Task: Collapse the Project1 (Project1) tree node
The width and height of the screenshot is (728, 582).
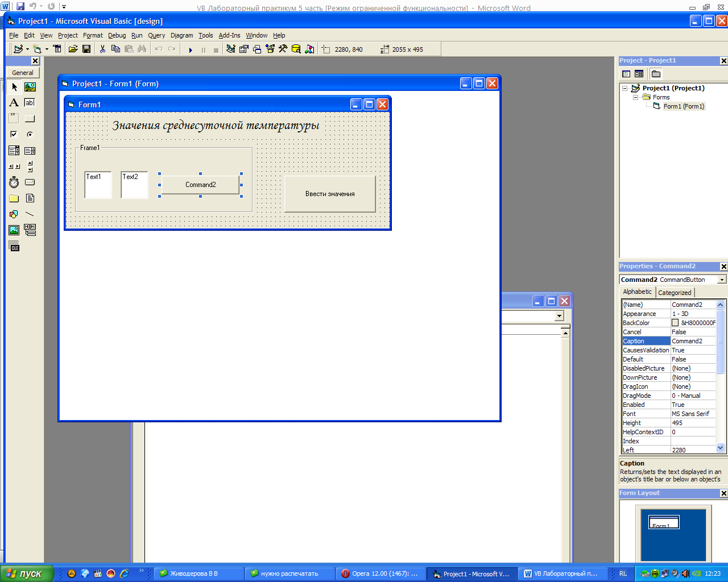Action: coord(624,88)
